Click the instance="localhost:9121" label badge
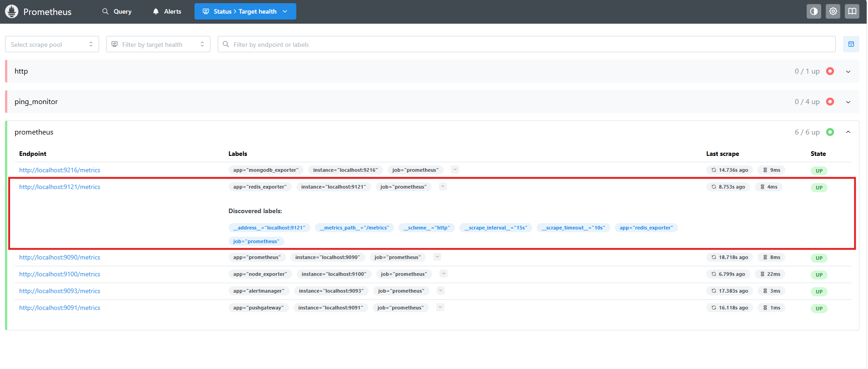The width and height of the screenshot is (868, 369). pyautogui.click(x=334, y=187)
